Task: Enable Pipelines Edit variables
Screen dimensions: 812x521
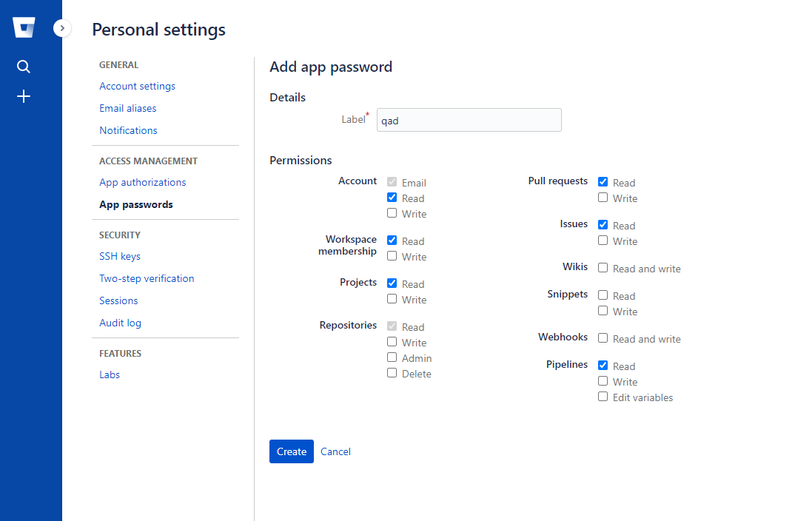Action: coord(603,397)
